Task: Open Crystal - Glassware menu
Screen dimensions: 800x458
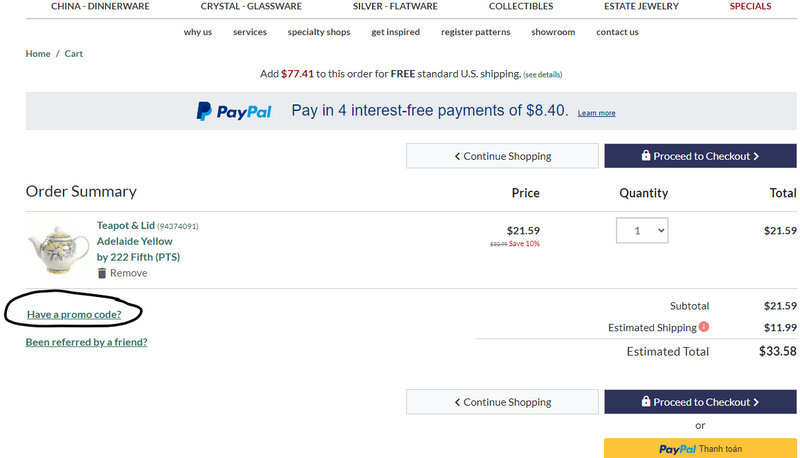Action: point(251,6)
